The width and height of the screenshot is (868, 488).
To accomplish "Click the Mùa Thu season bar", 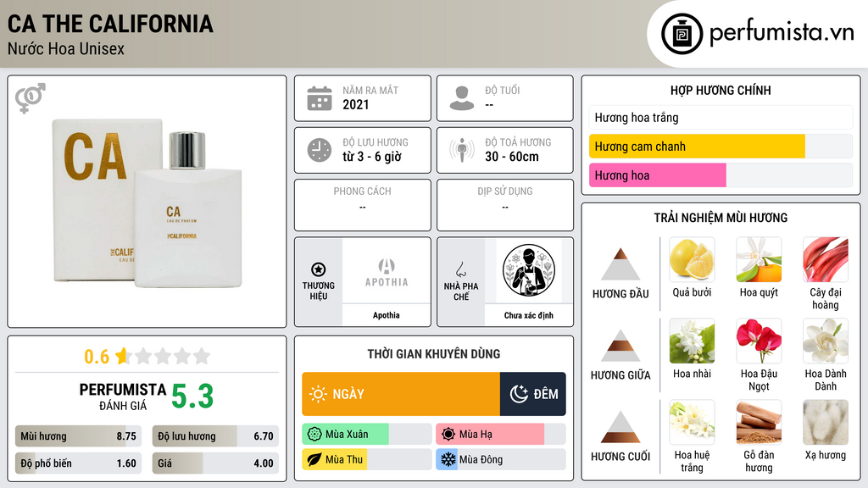I will [366, 459].
